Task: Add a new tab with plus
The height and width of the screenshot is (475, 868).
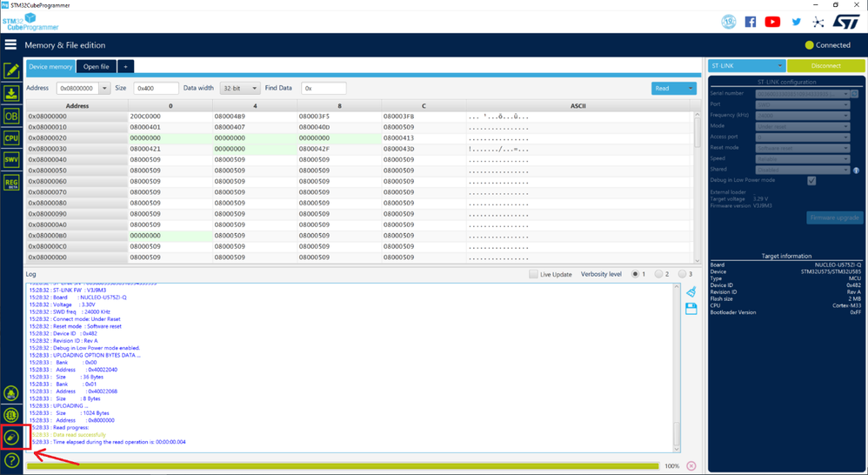Action: point(125,66)
